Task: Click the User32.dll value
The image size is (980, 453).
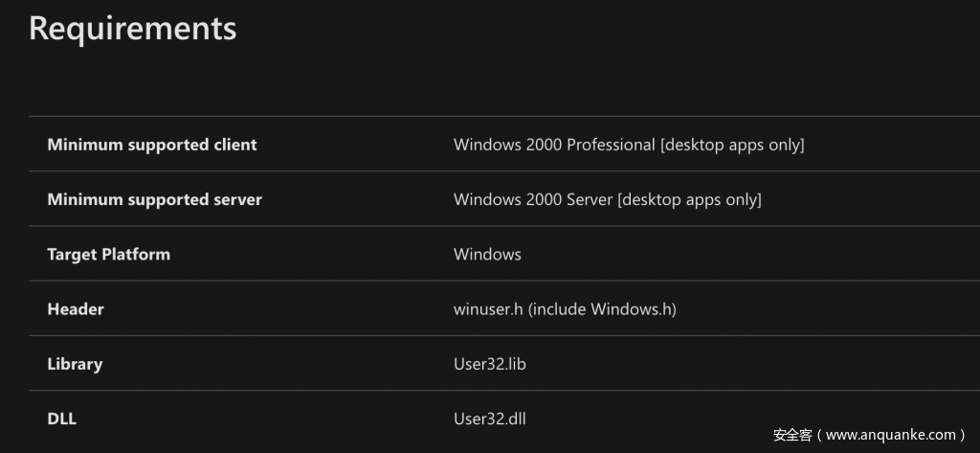Action: point(490,419)
